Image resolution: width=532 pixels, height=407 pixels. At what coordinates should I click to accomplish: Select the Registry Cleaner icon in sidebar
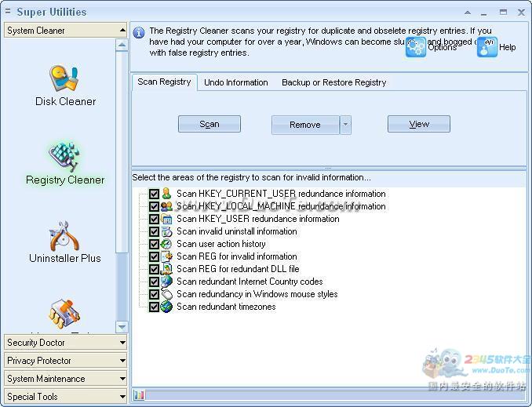tap(64, 157)
